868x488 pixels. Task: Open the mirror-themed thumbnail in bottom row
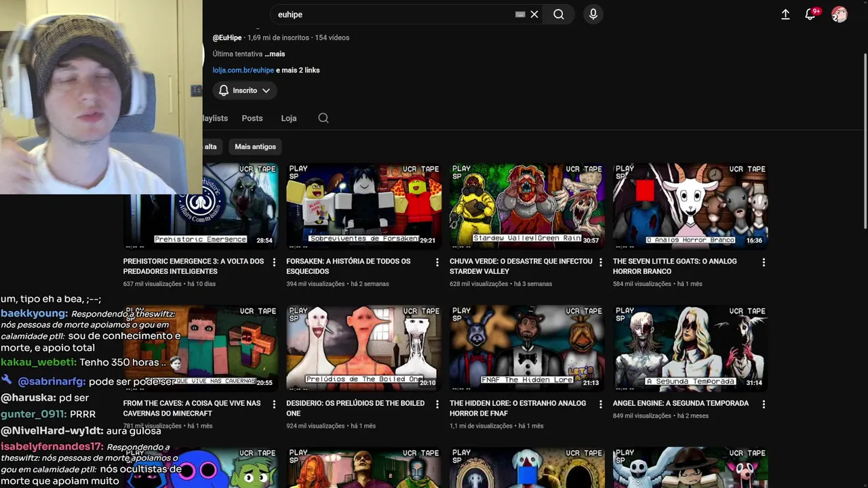tap(527, 468)
